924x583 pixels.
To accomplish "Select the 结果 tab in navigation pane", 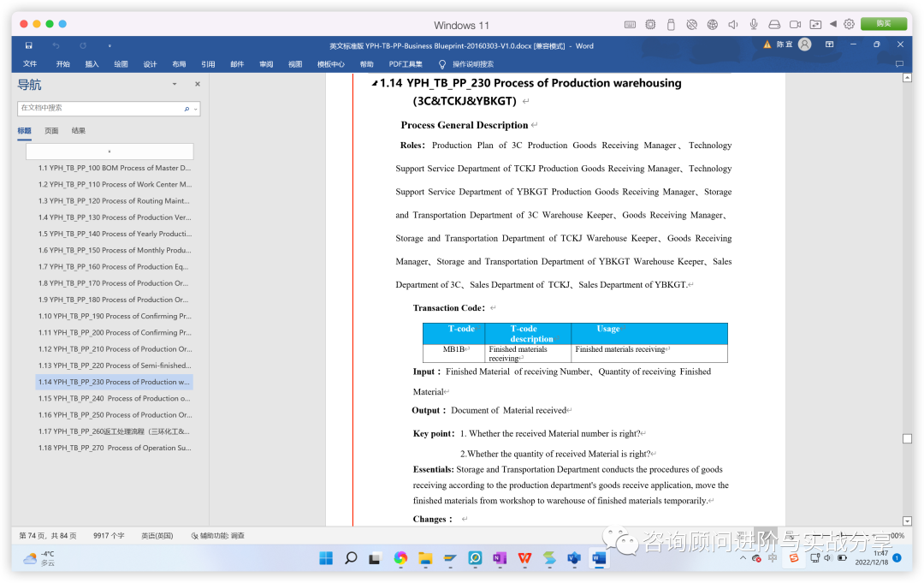I will [79, 131].
